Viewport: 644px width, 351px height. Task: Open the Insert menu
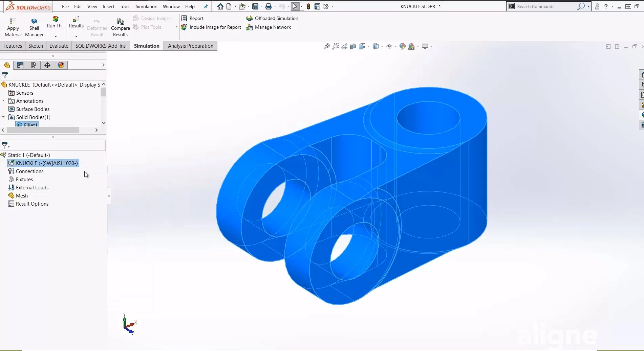coord(108,6)
